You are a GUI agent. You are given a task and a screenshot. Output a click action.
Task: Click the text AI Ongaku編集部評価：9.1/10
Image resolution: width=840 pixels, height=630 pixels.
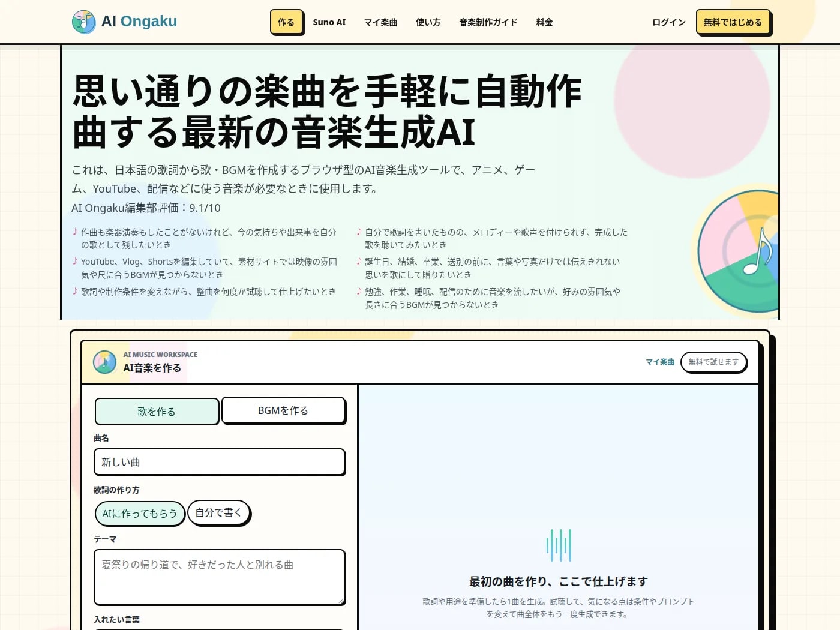click(x=146, y=208)
